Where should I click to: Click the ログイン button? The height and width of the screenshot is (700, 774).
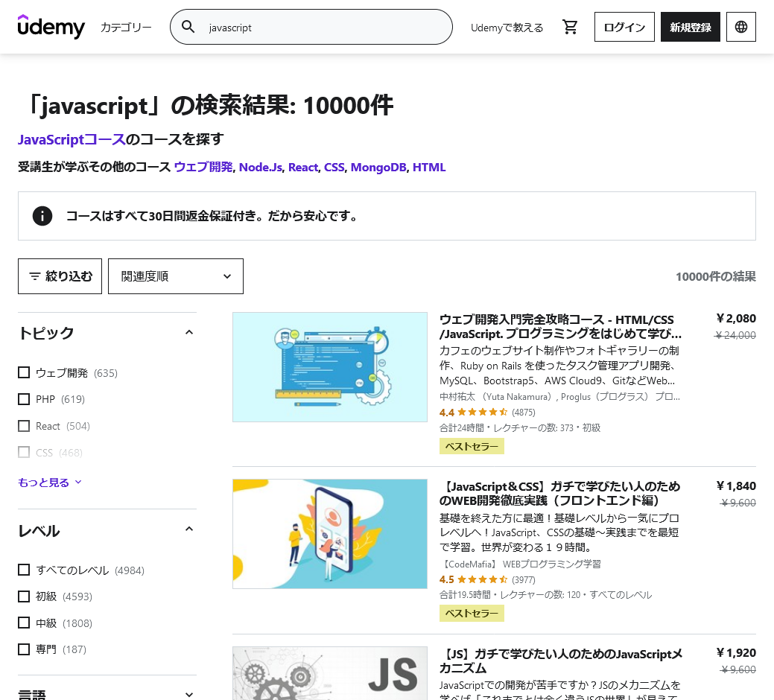pos(624,28)
